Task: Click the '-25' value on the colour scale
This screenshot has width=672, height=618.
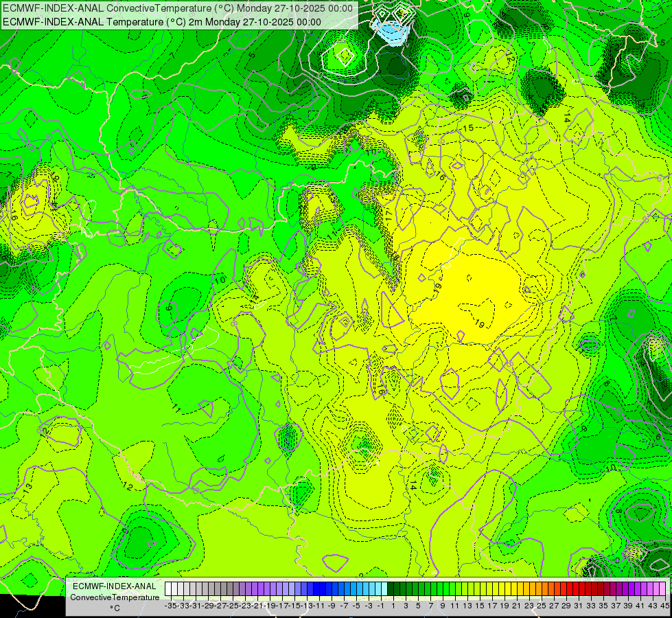Action: [233, 606]
